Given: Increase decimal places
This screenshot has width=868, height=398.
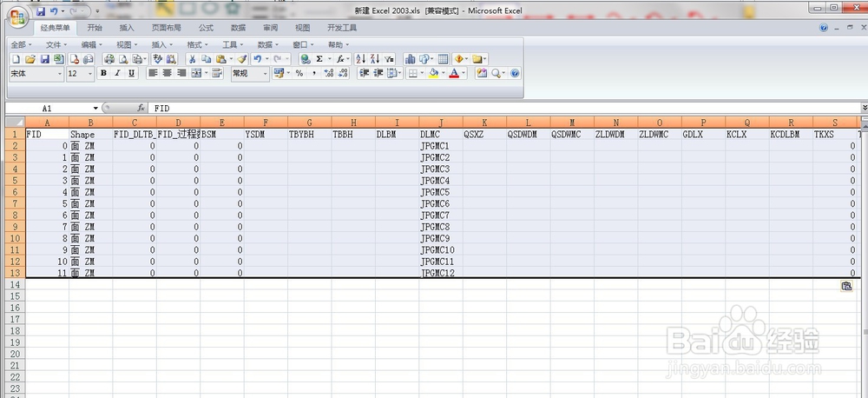Looking at the screenshot, I should tap(328, 73).
